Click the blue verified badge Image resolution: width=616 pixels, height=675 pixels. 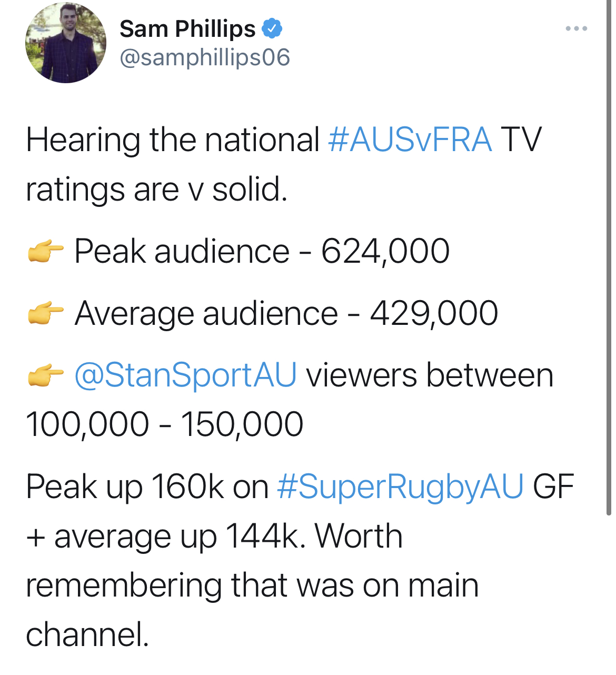tap(272, 28)
